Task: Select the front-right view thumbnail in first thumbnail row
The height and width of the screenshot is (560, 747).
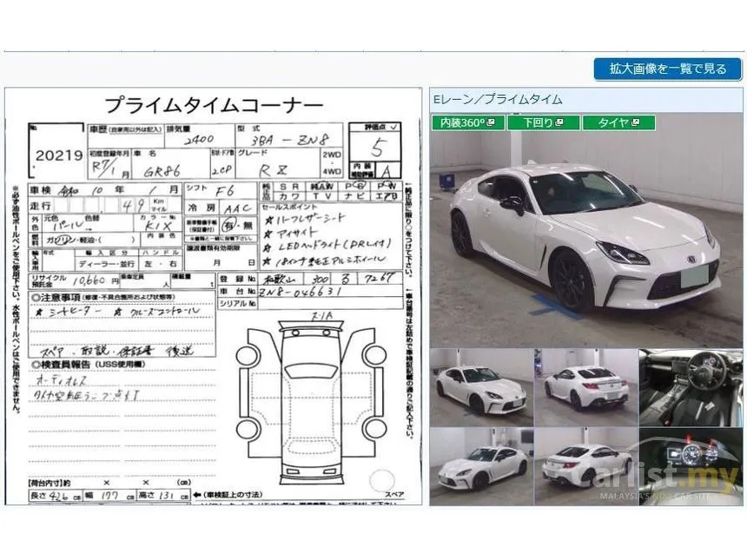Action: coord(481,387)
